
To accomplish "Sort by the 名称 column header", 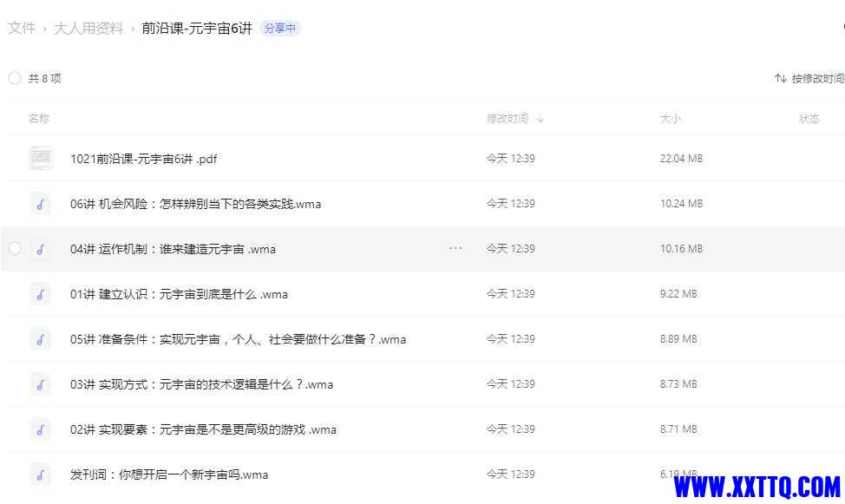I will (x=39, y=119).
